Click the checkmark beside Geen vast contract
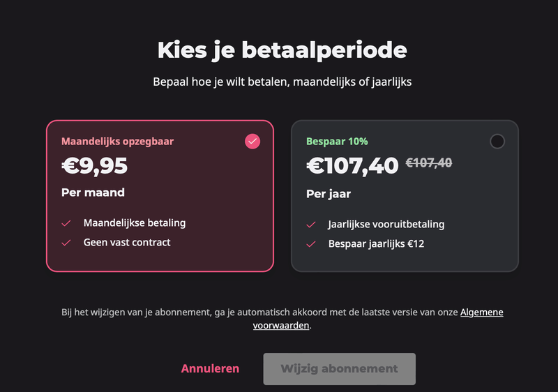Screen dimensions: 558x392 (x=66, y=243)
